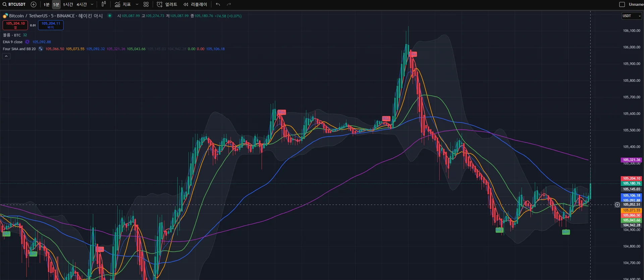This screenshot has height=280, width=644.
Task: Click the high price 고 105,274.73 in legend
Action: [x=153, y=16]
